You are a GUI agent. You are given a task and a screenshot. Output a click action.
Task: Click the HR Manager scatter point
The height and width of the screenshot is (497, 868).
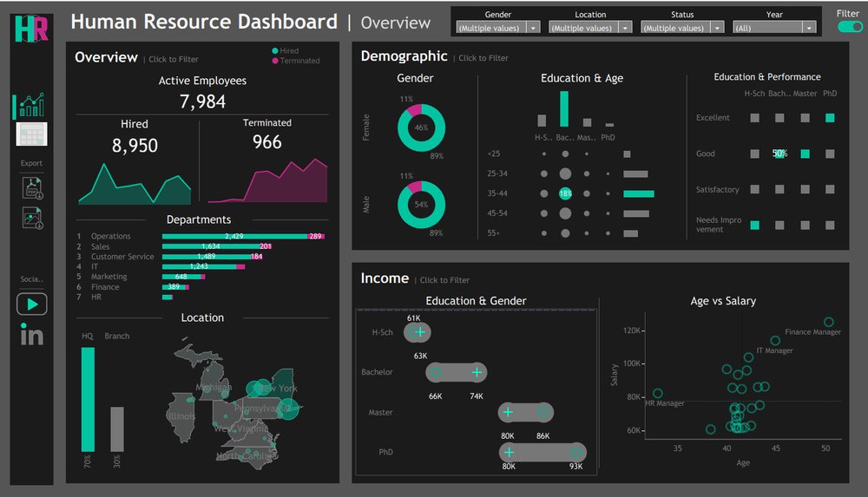(658, 394)
